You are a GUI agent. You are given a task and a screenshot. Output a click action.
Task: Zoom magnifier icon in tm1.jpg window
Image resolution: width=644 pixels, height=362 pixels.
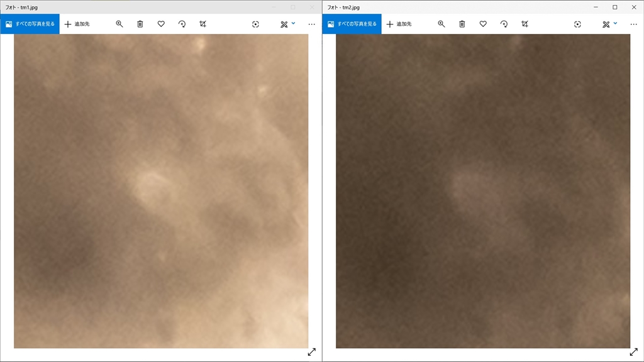click(x=119, y=24)
